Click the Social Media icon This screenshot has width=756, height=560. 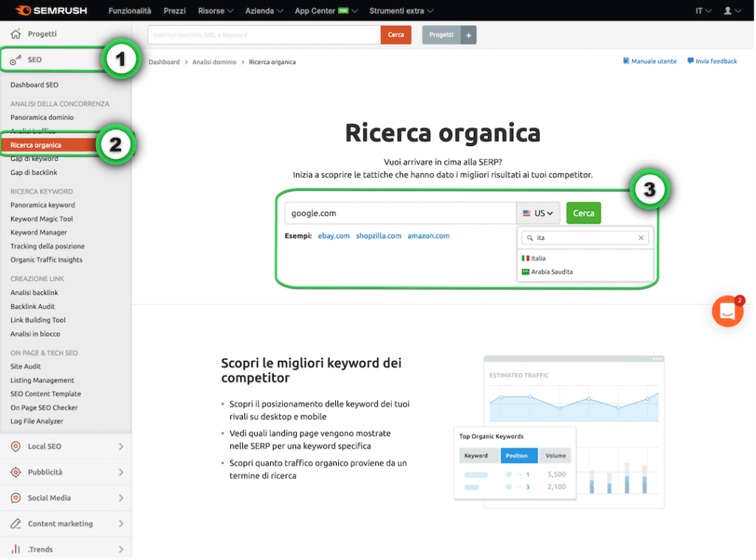point(16,498)
